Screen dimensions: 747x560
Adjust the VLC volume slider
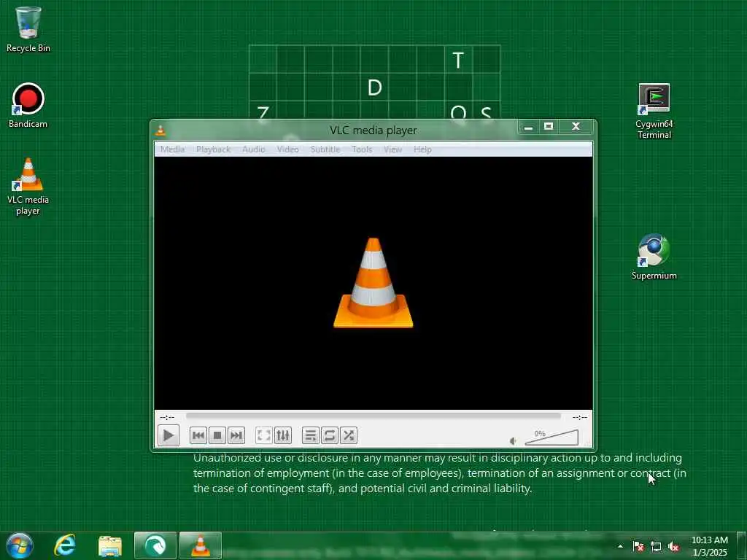551,437
